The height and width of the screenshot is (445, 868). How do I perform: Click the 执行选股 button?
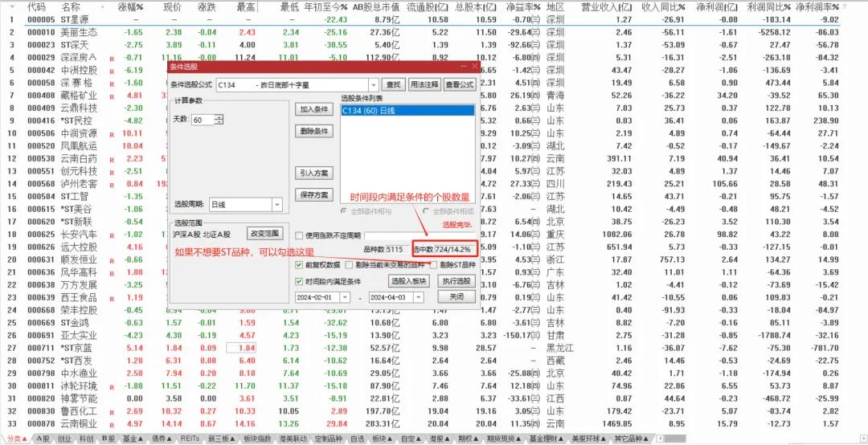point(457,281)
